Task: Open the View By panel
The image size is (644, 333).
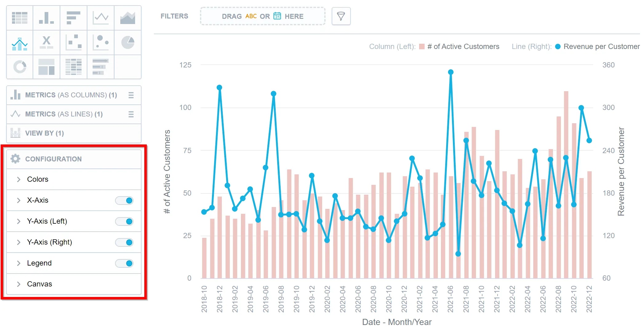Action: 45,133
